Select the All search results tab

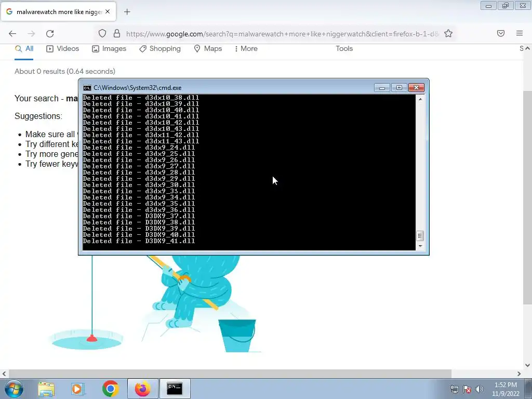click(24, 49)
